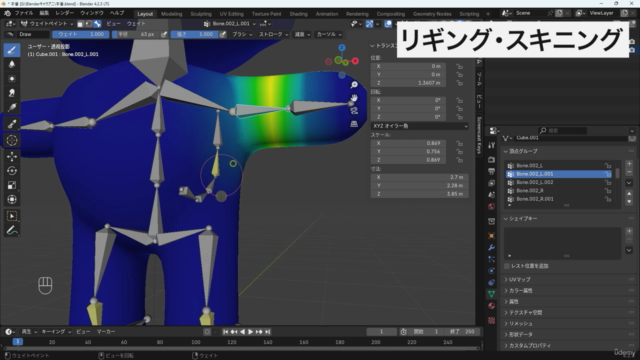640x360 pixels.
Task: Select the Sample Weight eyedropper tool
Action: coord(12,124)
